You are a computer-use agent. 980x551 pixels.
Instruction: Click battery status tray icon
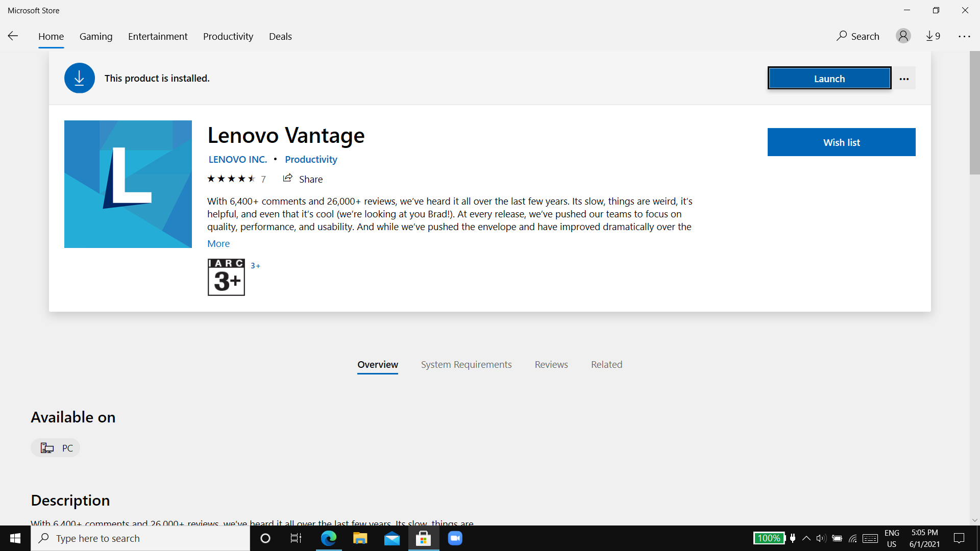837,538
